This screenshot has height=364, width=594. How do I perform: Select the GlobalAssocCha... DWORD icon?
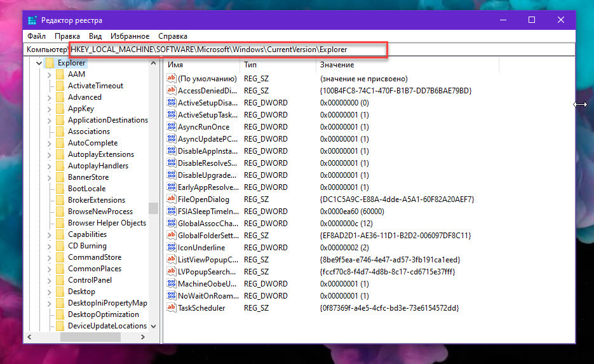click(x=172, y=224)
